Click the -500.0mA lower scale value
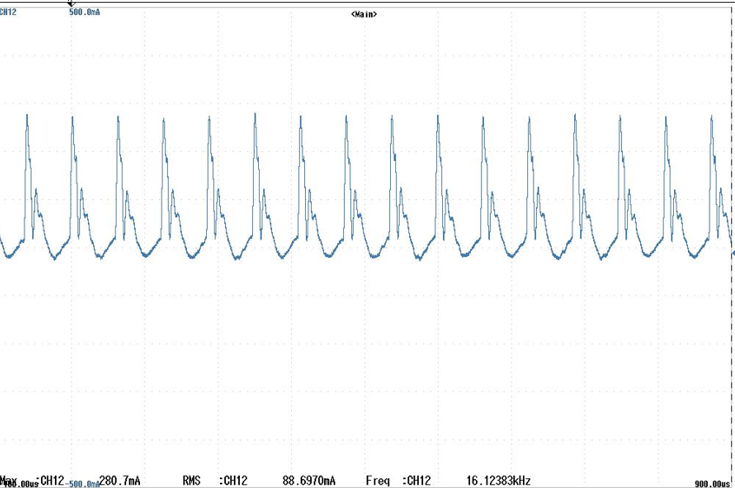This screenshot has height=488, width=735. [84, 484]
